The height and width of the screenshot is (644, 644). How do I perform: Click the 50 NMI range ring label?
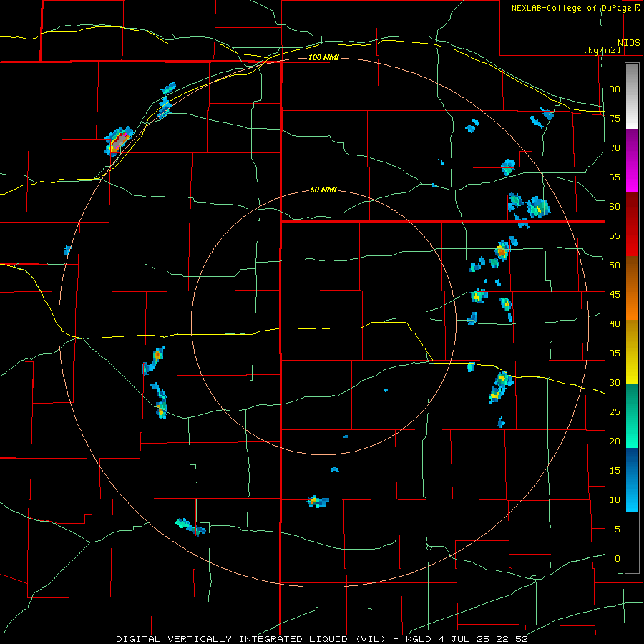tap(323, 190)
